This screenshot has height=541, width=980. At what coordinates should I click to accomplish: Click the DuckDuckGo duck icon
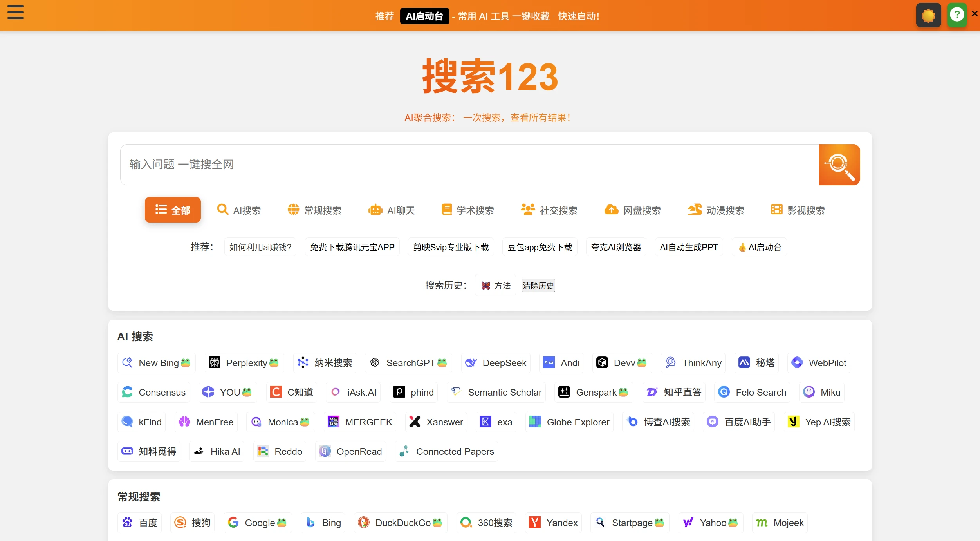[x=364, y=522]
